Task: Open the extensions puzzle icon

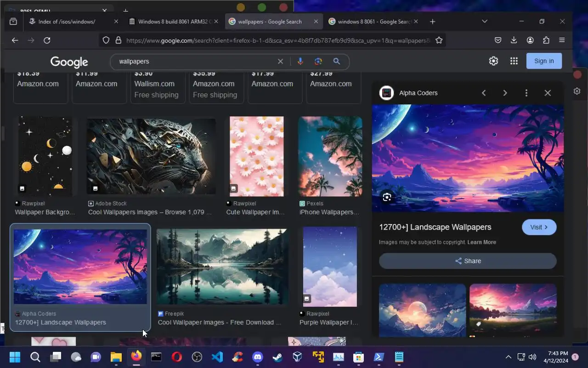Action: point(546,40)
